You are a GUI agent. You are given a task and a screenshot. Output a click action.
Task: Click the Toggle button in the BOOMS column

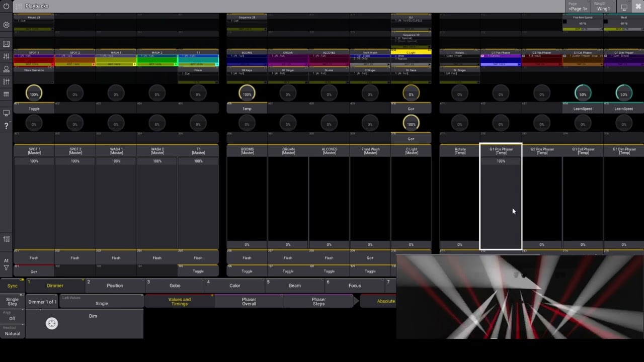tap(247, 271)
